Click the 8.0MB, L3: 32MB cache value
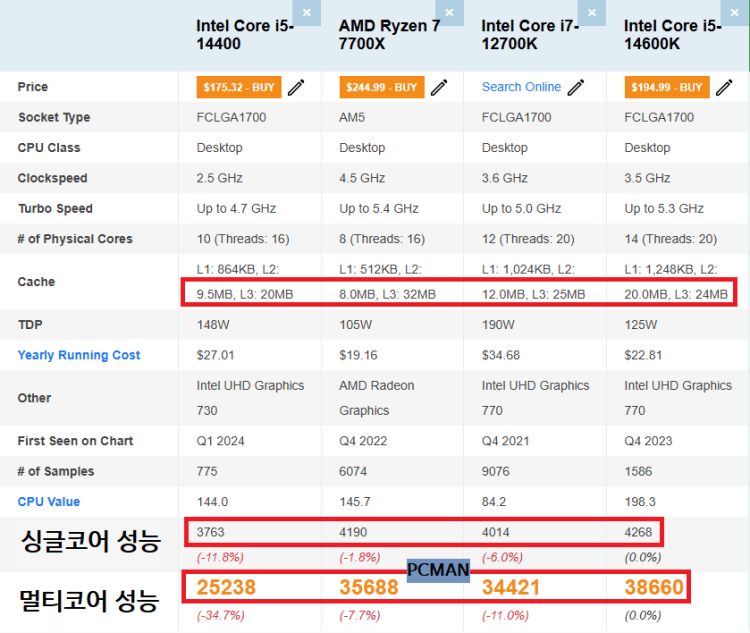The image size is (750, 633). (387, 294)
